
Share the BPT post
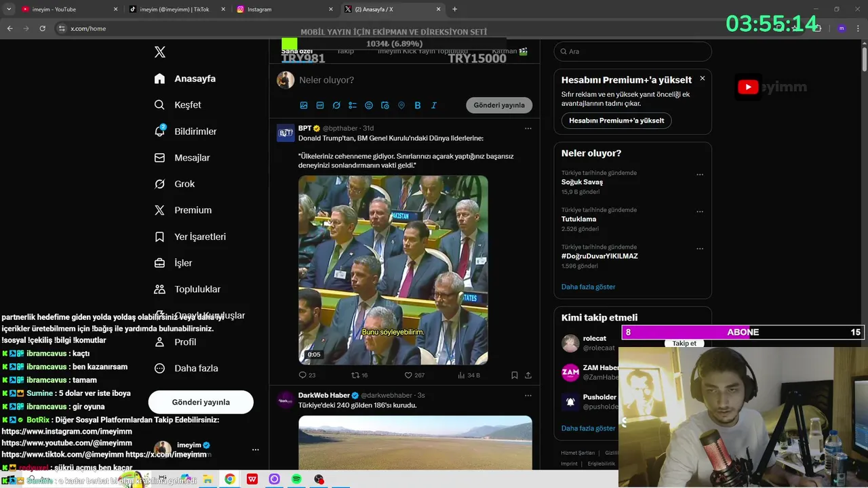(528, 375)
